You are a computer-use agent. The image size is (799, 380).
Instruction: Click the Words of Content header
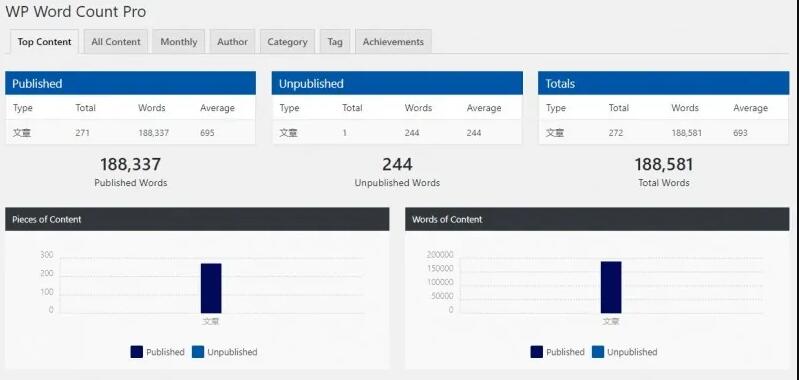597,220
